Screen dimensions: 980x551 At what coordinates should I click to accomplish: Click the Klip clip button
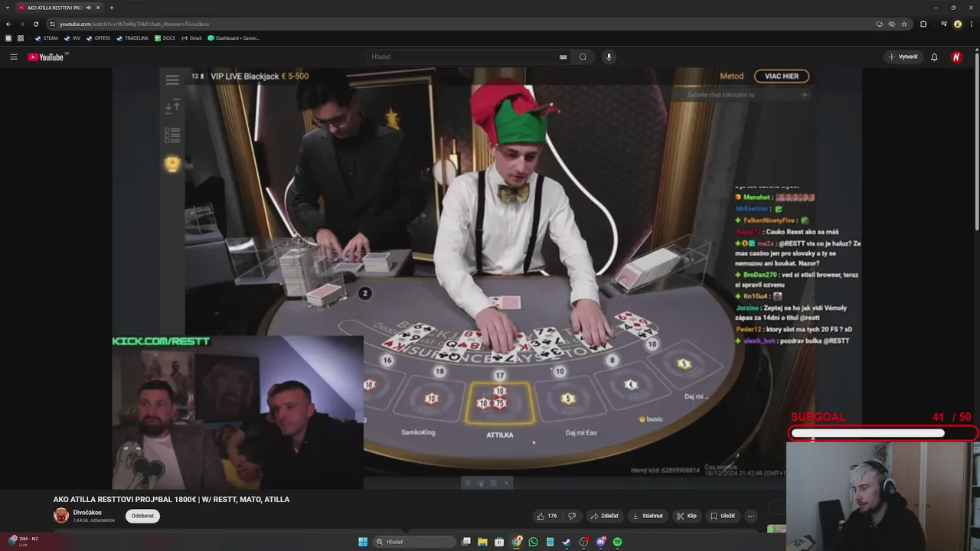(x=687, y=516)
